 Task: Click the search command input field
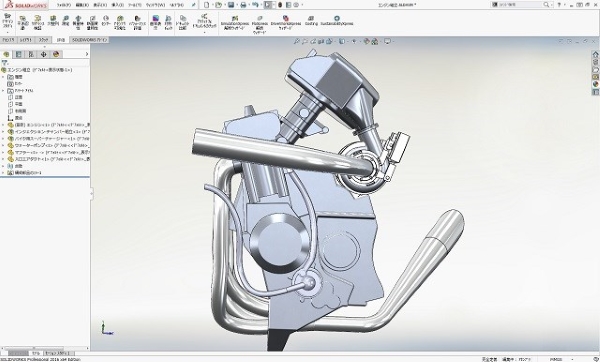tap(519, 5)
